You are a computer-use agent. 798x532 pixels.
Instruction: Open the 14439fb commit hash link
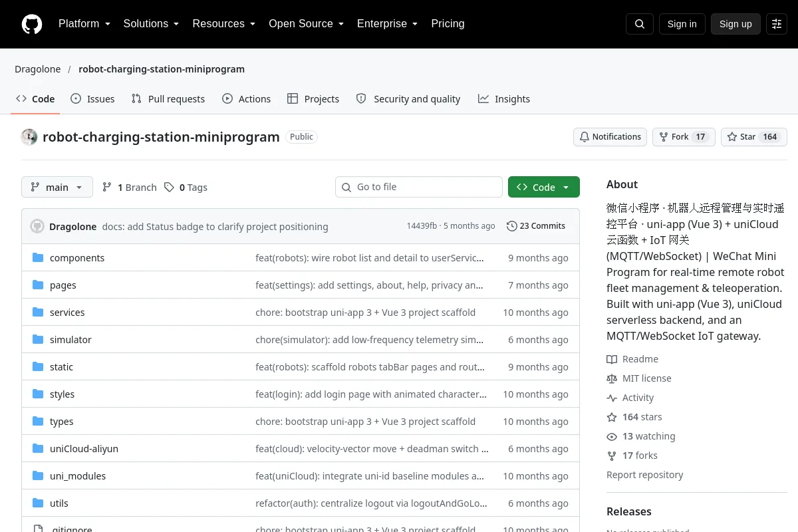coord(422,226)
